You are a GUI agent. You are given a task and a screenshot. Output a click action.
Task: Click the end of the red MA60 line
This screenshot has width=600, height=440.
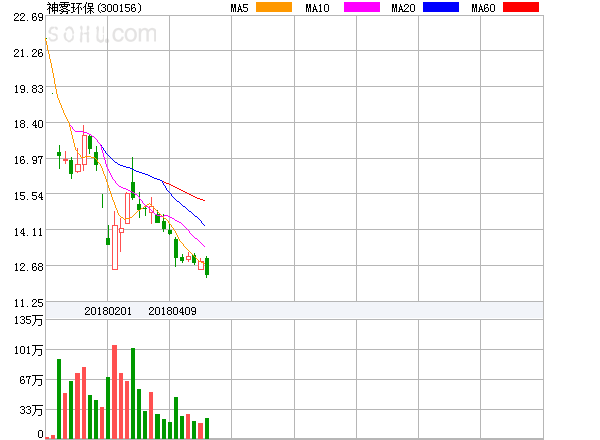(205, 200)
